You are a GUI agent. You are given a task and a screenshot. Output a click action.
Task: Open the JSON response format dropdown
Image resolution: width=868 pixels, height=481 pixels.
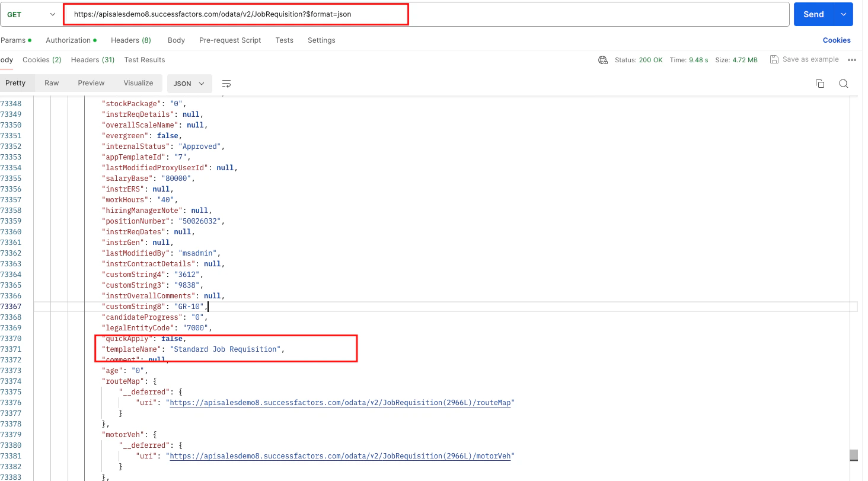[x=189, y=83]
